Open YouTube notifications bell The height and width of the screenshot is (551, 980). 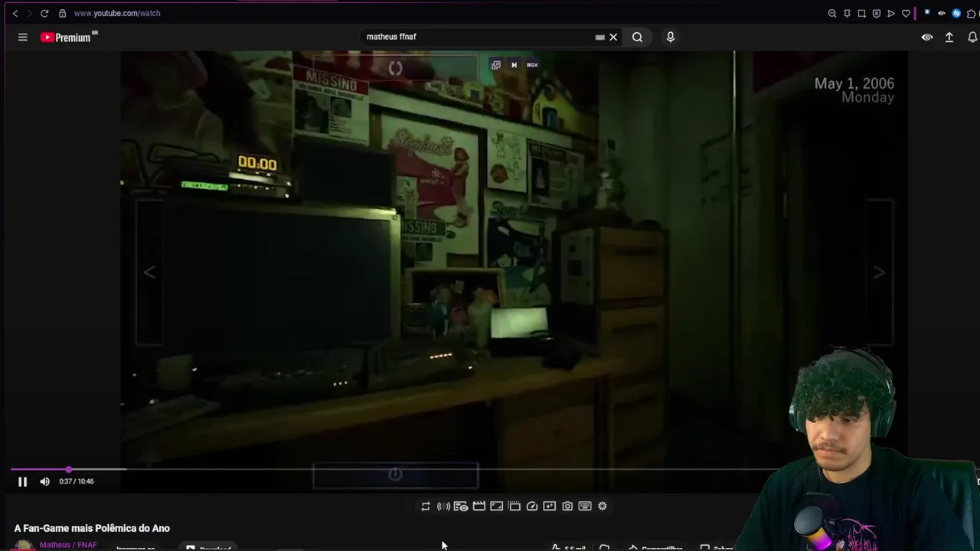[973, 37]
